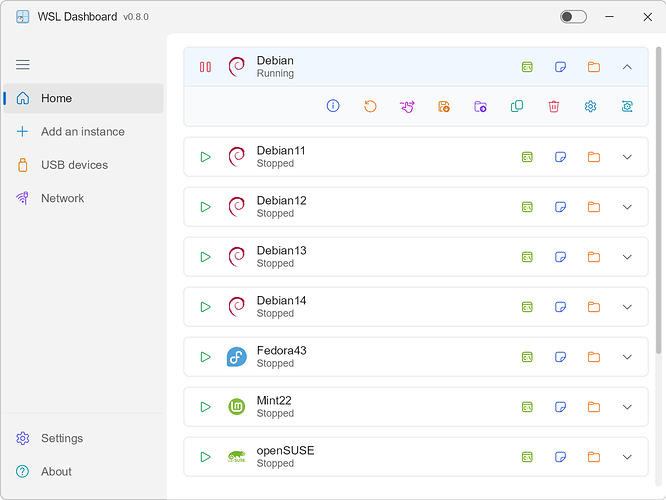Click the blue note icon for openSUSE

560,457
